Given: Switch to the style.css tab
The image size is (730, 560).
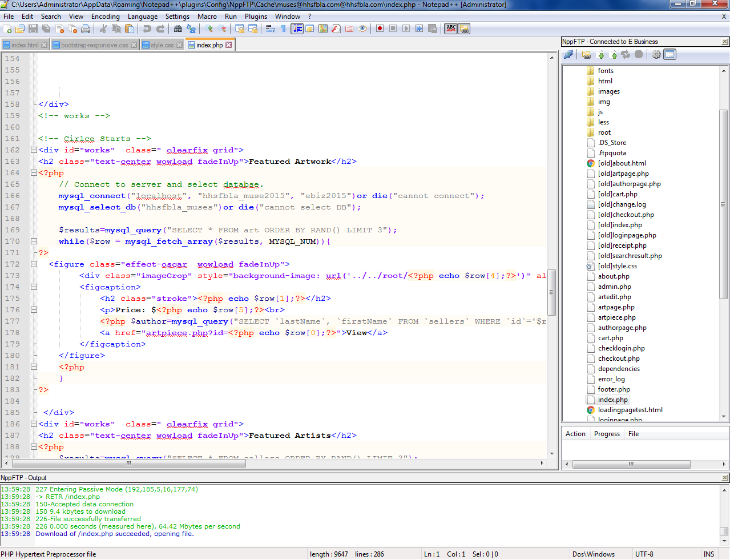Looking at the screenshot, I should point(162,45).
